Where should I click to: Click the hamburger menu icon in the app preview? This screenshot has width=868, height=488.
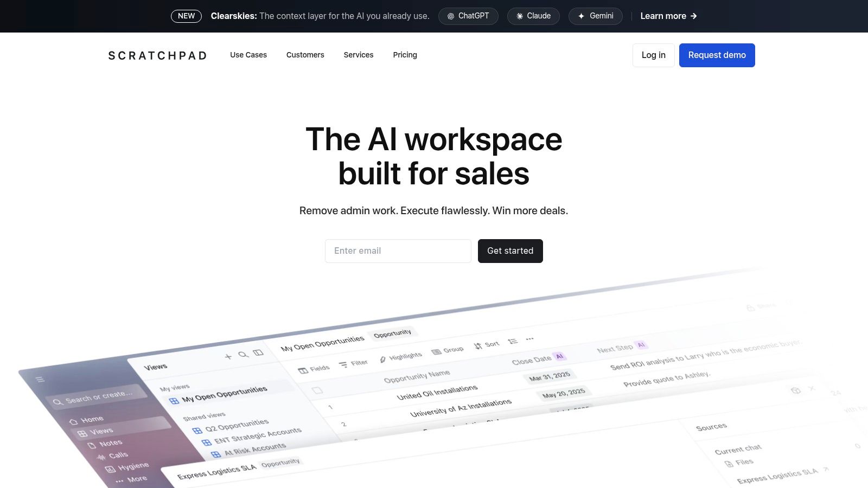click(x=40, y=379)
